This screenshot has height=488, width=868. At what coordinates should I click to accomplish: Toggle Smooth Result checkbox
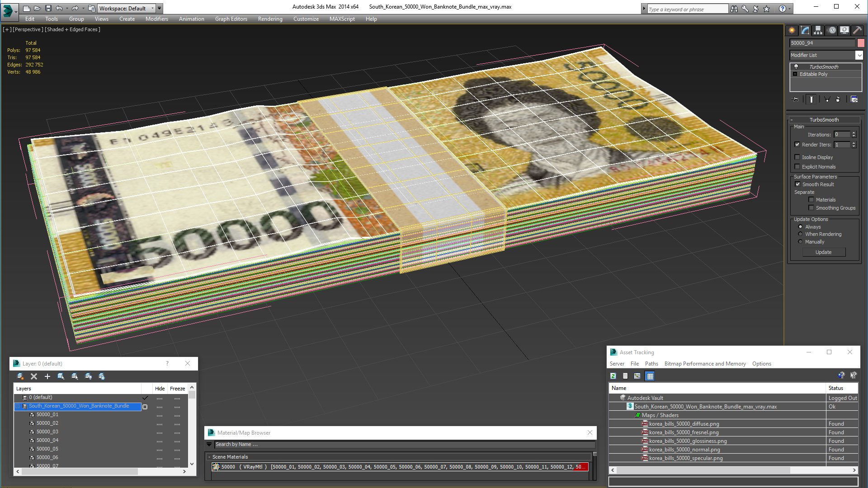(x=797, y=184)
